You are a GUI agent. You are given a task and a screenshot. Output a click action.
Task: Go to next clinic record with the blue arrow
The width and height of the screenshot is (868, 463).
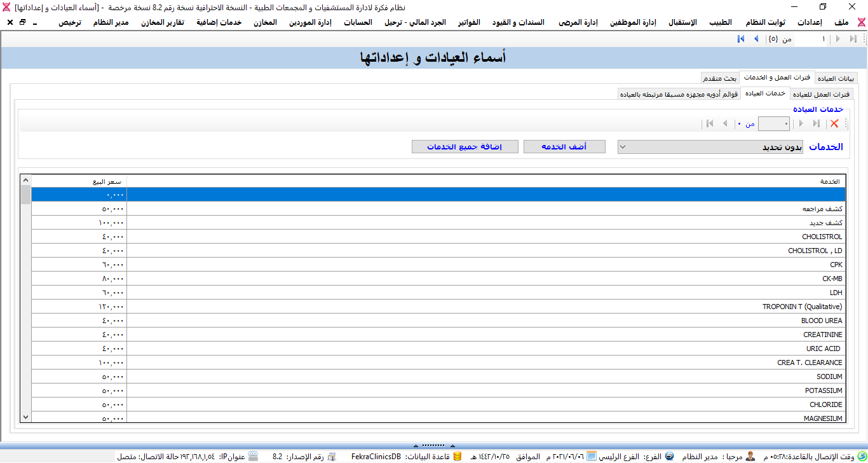click(756, 39)
